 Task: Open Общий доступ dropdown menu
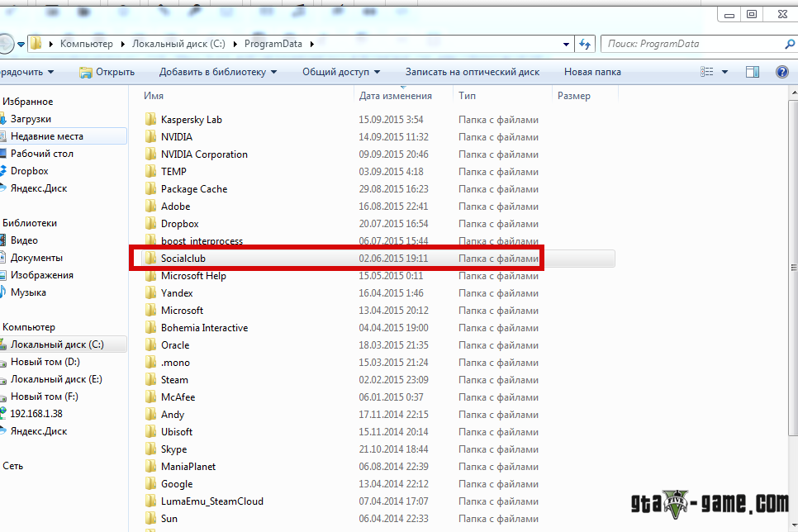[378, 72]
